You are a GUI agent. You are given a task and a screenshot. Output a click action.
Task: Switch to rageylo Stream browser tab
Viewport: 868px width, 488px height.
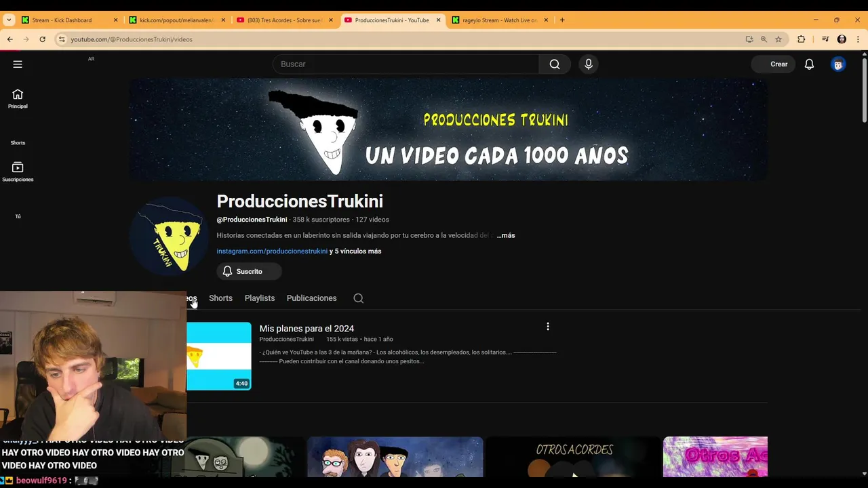pyautogui.click(x=500, y=20)
